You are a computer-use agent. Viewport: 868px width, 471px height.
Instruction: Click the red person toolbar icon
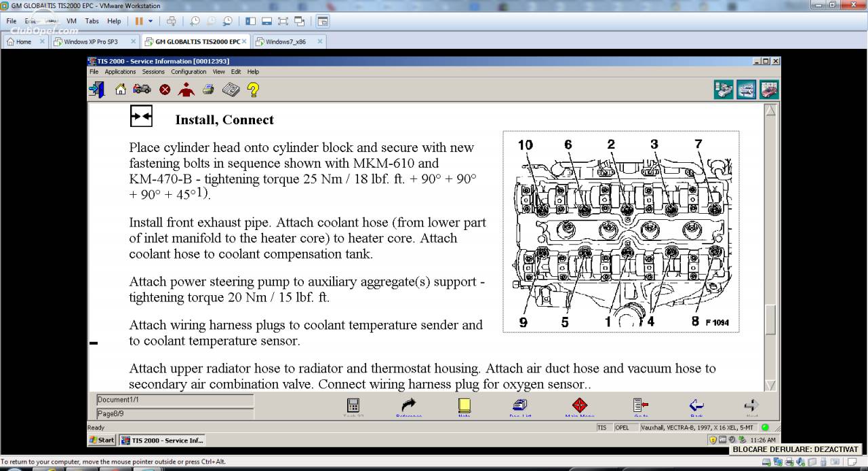tap(186, 90)
